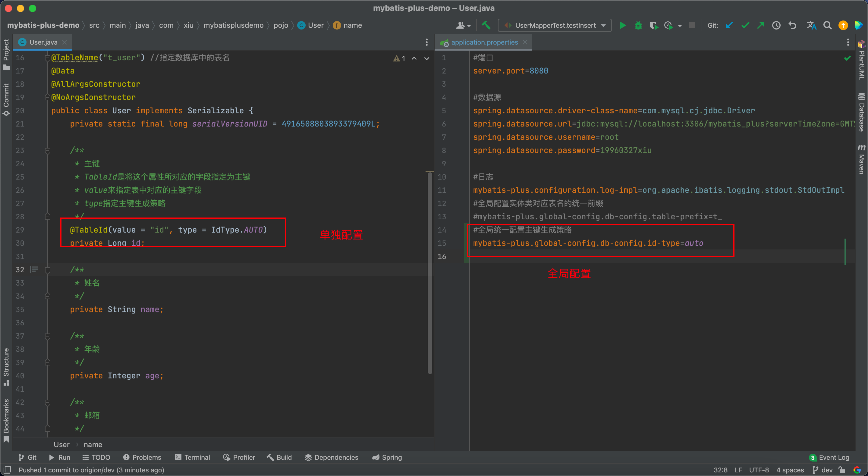Open the colorful toolbox icon at top right

(859, 25)
